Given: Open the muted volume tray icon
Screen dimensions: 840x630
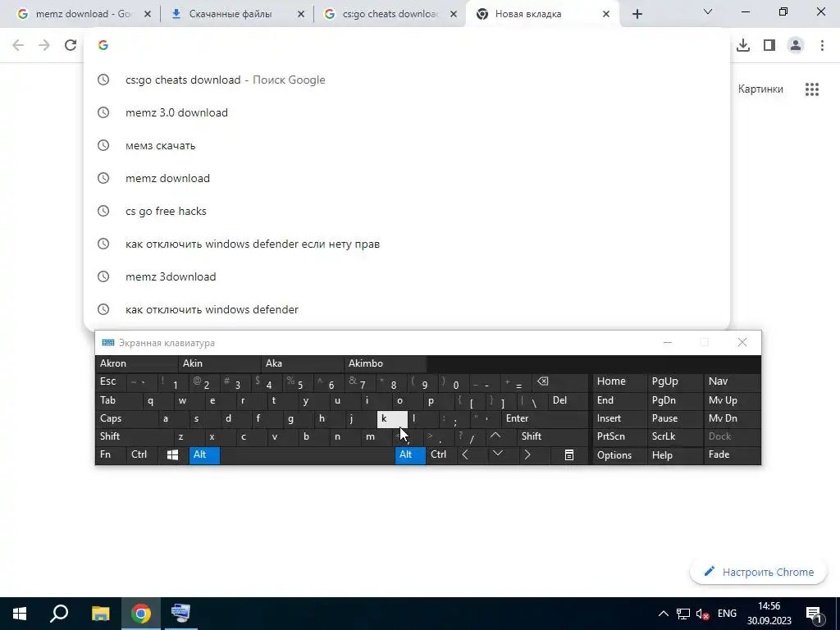Looking at the screenshot, I should (702, 614).
